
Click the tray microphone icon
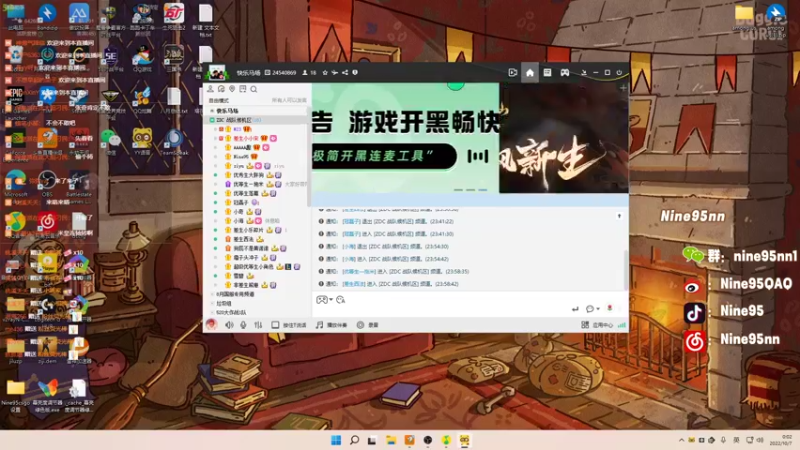click(723, 440)
